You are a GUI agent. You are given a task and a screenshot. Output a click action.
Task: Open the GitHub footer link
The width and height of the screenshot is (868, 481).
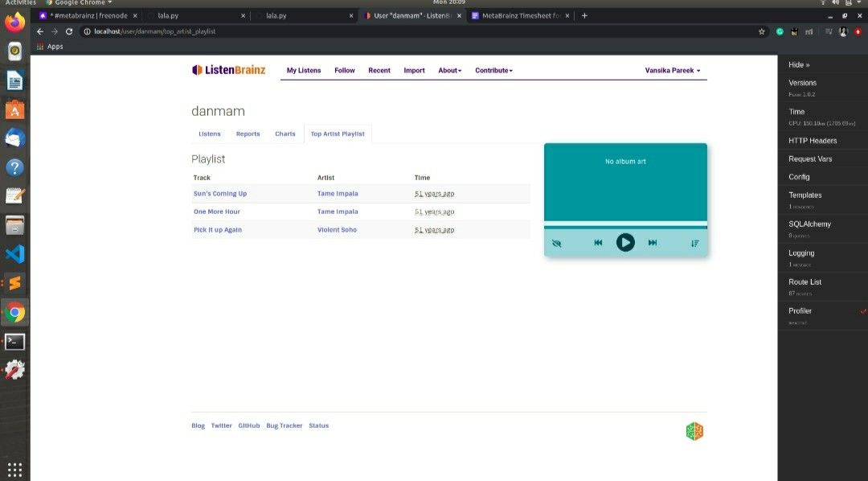click(x=249, y=425)
